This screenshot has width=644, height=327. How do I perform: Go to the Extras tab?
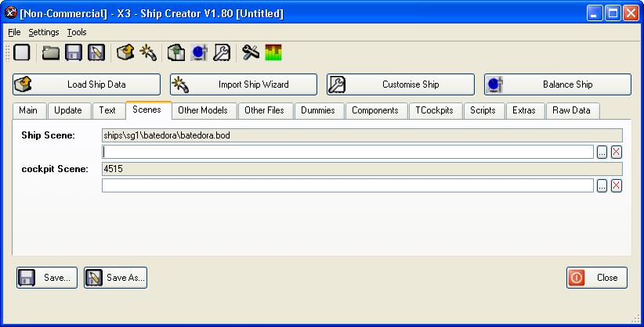pos(523,110)
